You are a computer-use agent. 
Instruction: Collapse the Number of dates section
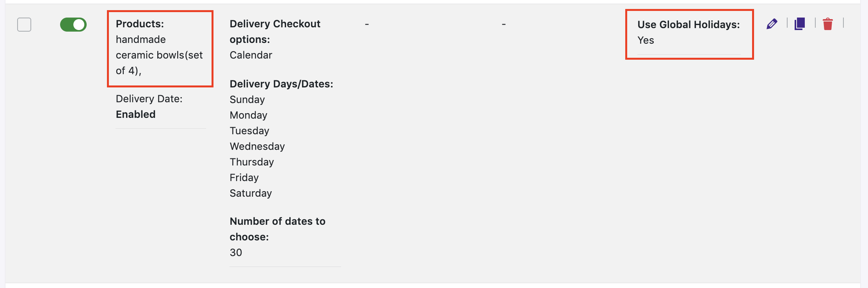tap(277, 229)
